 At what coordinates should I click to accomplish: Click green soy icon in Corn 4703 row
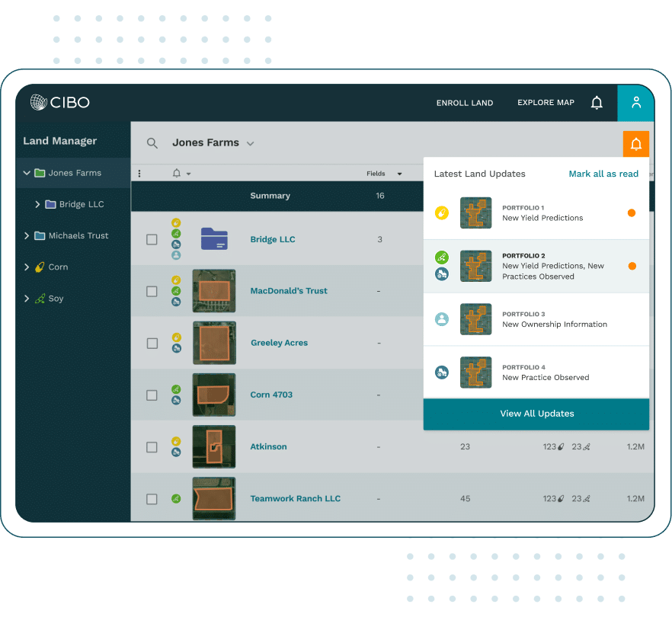(176, 389)
